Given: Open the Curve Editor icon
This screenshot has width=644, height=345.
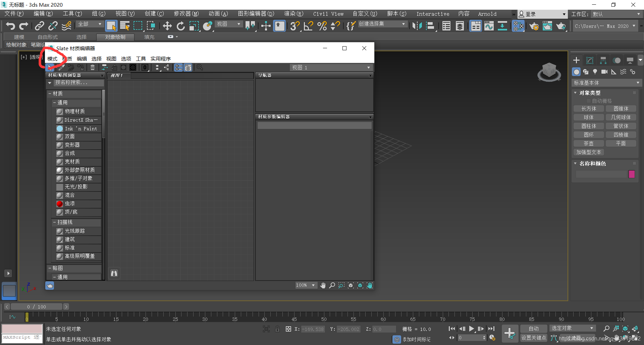Looking at the screenshot, I should tap(489, 26).
